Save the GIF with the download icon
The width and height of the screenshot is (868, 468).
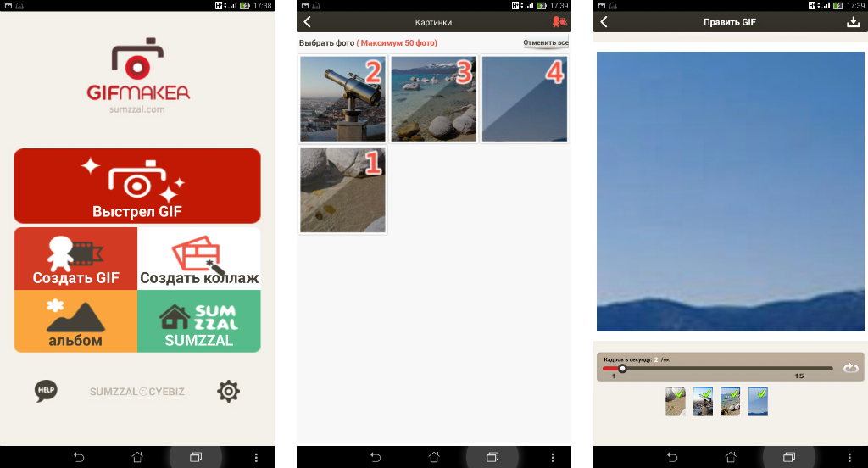853,22
